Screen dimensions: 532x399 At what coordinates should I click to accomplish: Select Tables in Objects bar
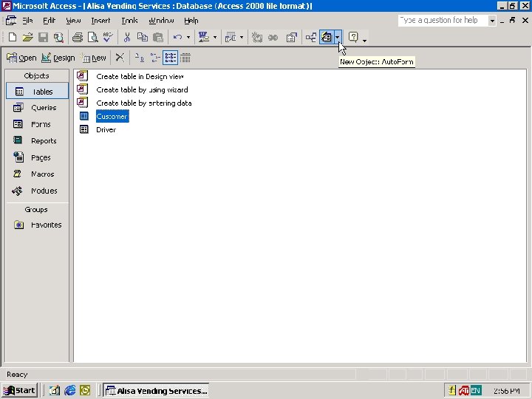click(x=38, y=92)
